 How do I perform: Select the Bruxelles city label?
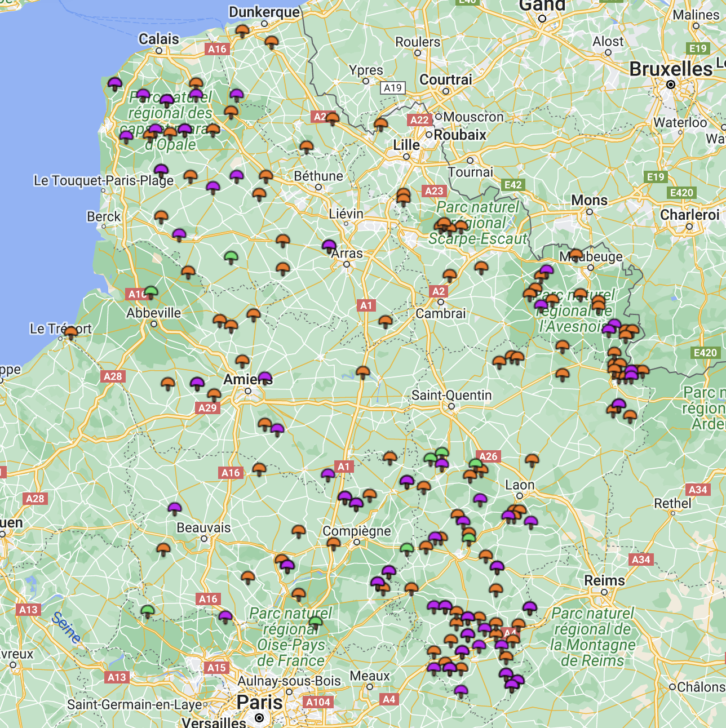tap(671, 69)
